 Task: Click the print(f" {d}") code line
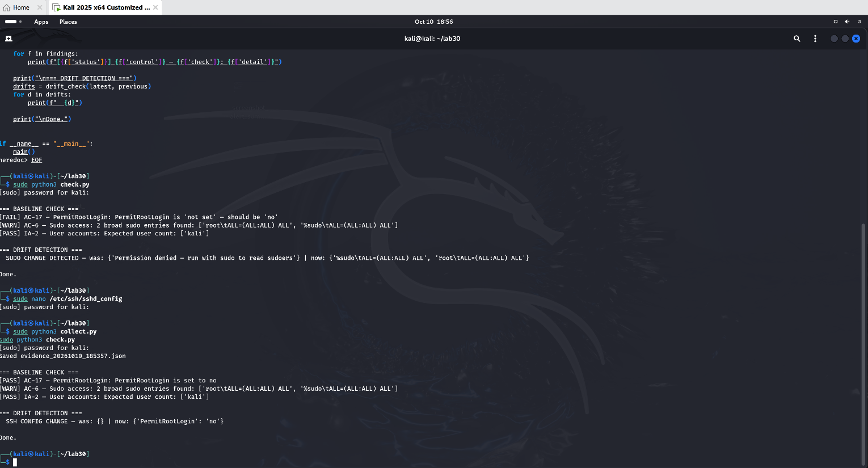click(x=55, y=103)
